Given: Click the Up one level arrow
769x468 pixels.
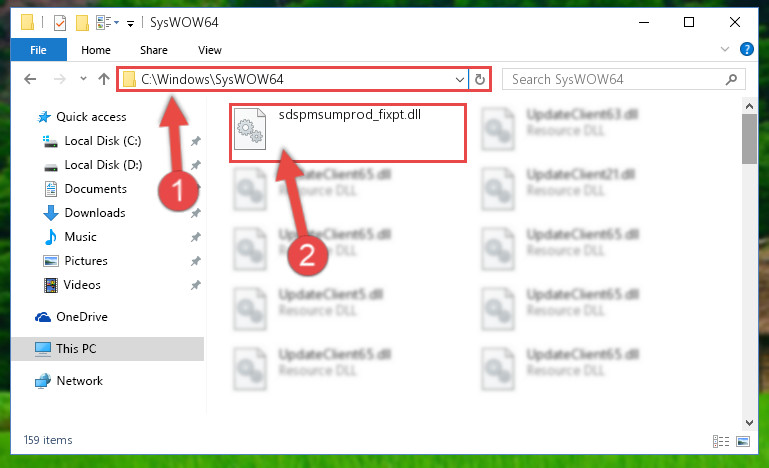Looking at the screenshot, I should point(103,79).
